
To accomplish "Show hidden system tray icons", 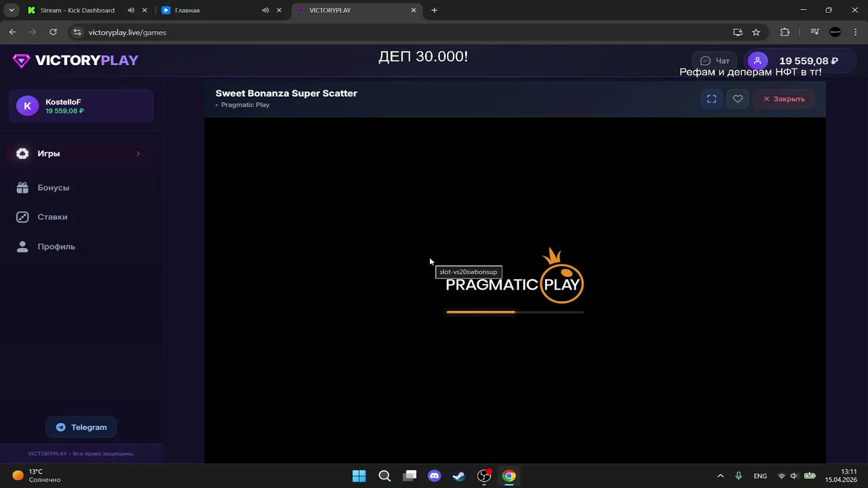I will [x=720, y=476].
